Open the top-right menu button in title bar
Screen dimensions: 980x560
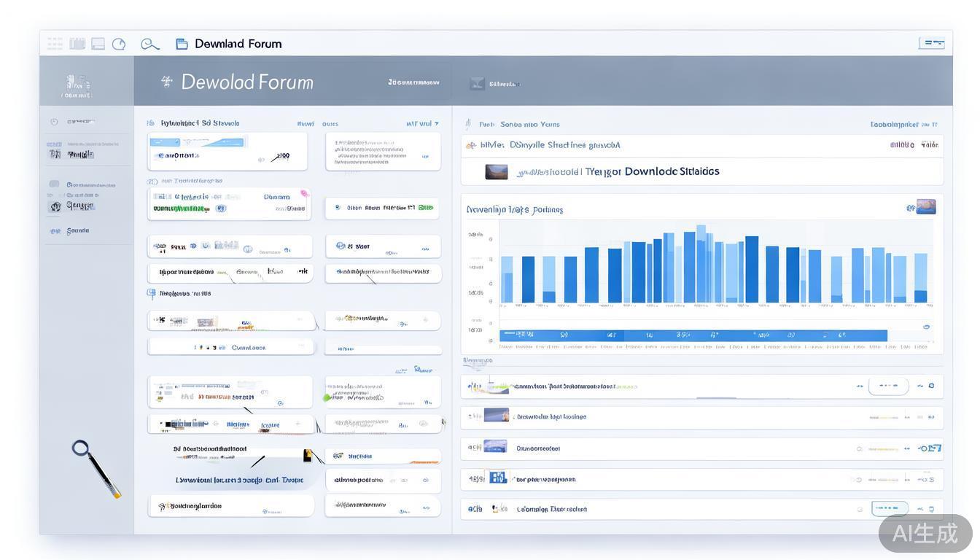[931, 43]
